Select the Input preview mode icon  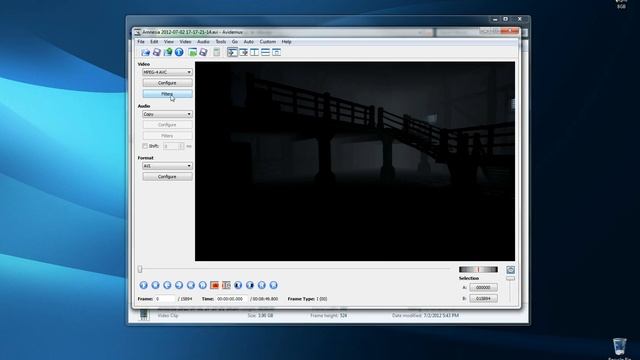[x=232, y=52]
